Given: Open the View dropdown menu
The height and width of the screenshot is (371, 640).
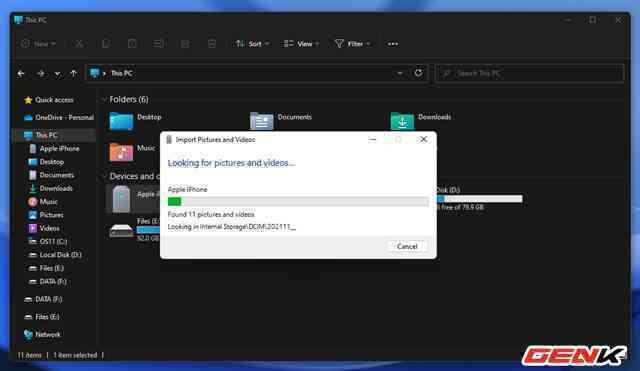Looking at the screenshot, I should click(301, 44).
